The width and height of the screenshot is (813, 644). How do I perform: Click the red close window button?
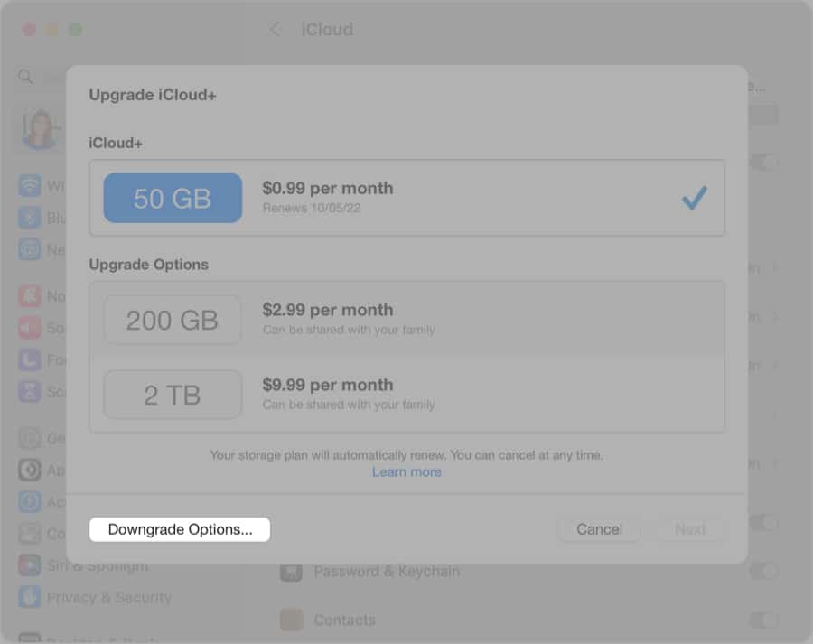tap(29, 30)
